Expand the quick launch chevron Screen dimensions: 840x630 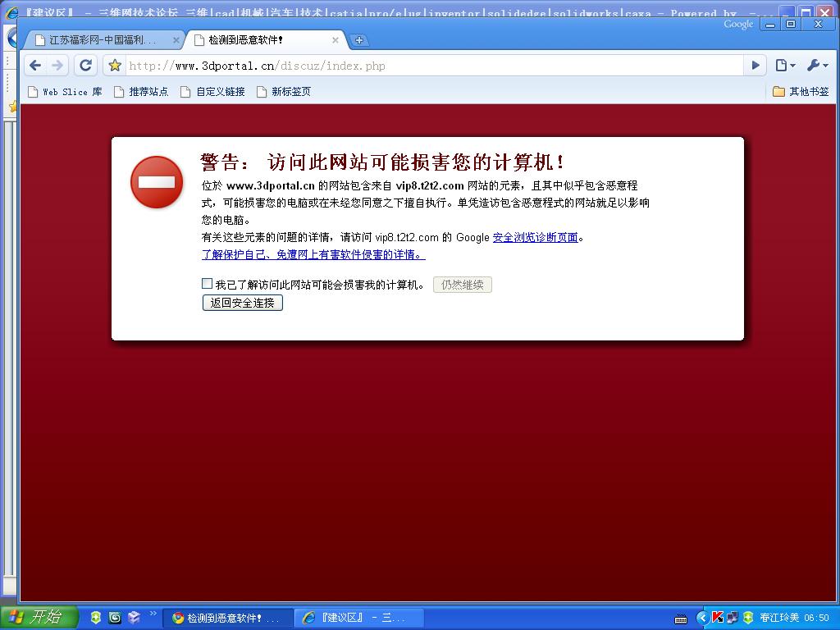point(153,614)
